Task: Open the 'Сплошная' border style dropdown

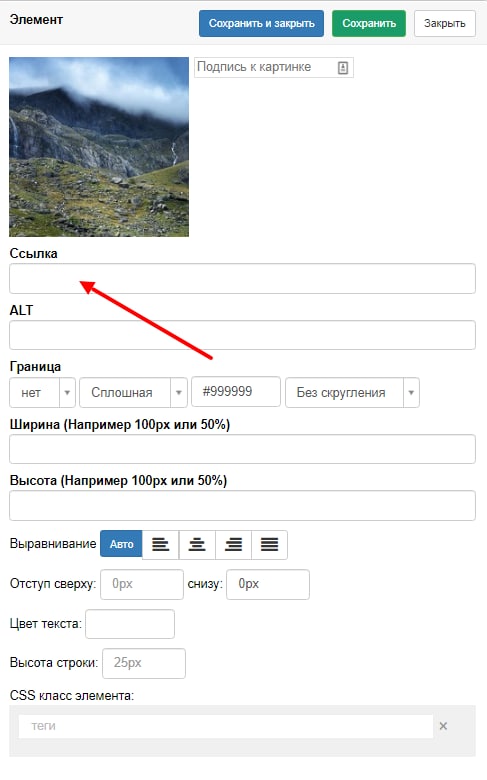Action: (133, 392)
